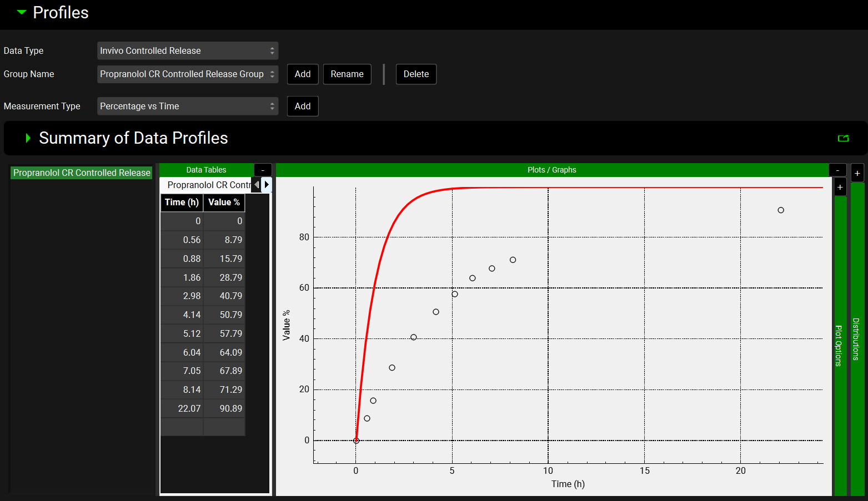Click the Time (h) column header
The width and height of the screenshot is (868, 501).
click(182, 203)
